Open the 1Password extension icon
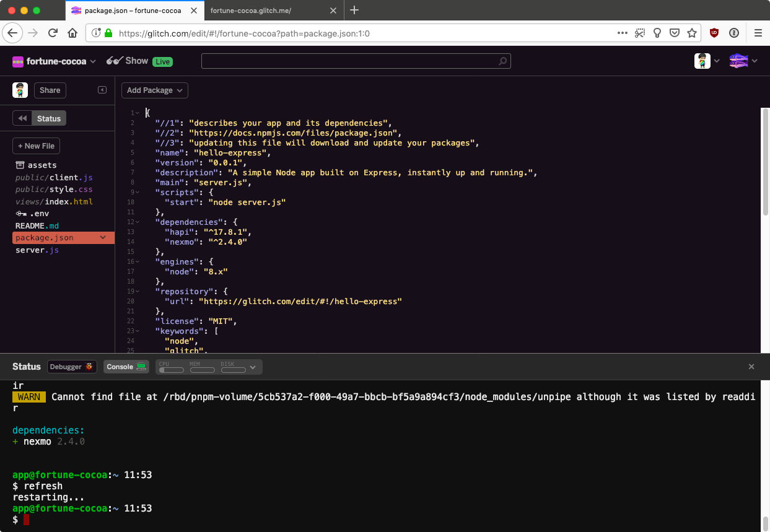This screenshot has width=770, height=532. pyautogui.click(x=734, y=33)
